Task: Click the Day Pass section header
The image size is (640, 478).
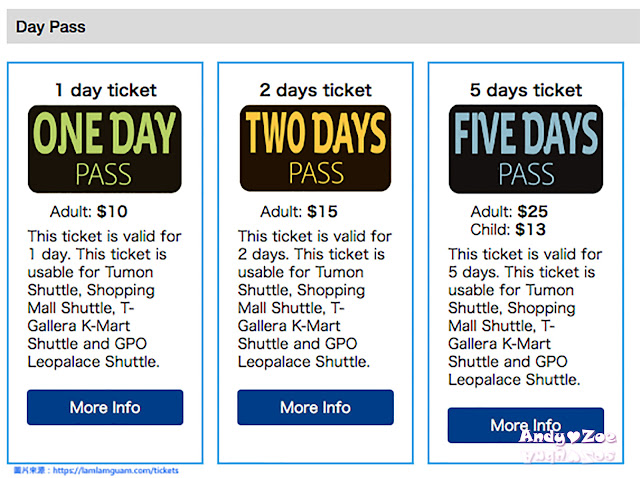Action: [323, 27]
